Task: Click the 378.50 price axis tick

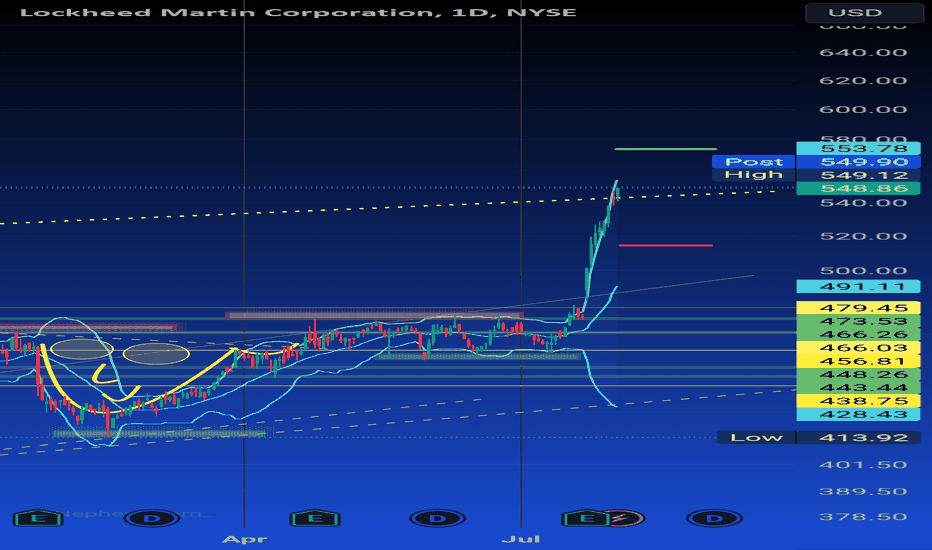Action: (863, 517)
